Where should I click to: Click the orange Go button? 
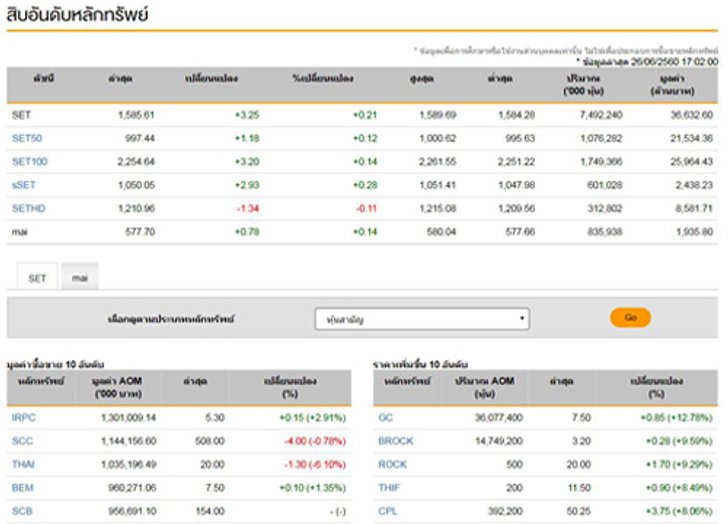(630, 317)
